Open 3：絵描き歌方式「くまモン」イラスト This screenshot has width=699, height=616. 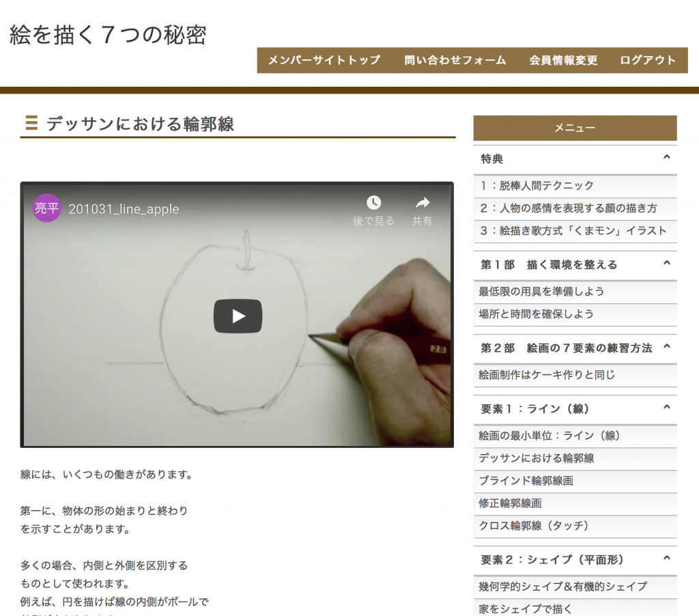point(575,231)
